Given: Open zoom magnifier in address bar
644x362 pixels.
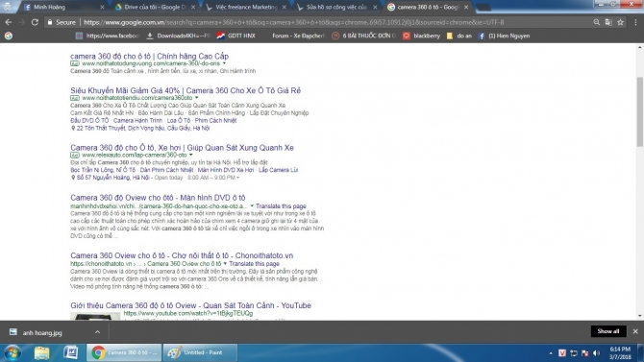Looking at the screenshot, I should (x=596, y=23).
